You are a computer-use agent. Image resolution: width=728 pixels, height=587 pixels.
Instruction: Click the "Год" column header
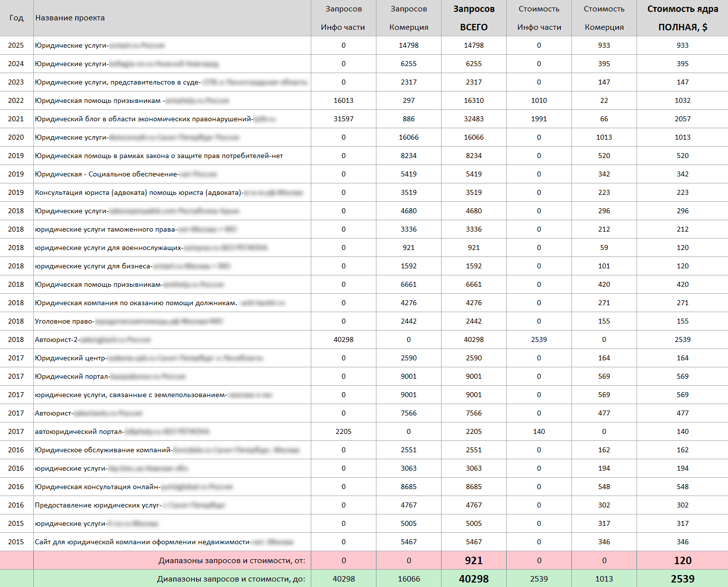[16, 18]
